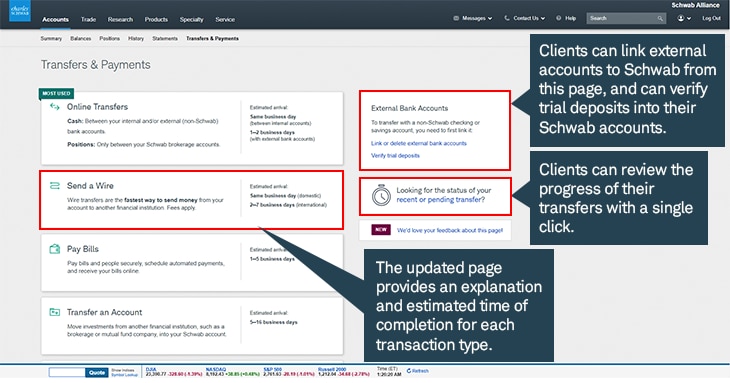Screen dimensions: 730x383
Task: Open the Research menu
Action: (x=120, y=20)
